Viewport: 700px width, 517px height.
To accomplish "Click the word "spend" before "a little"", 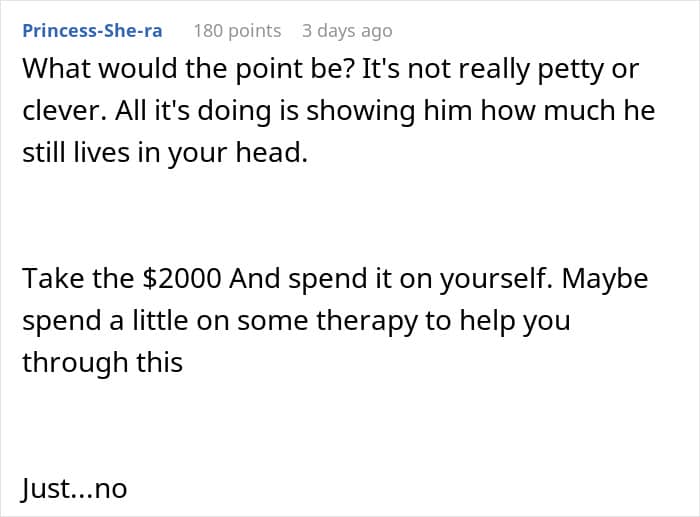I will tap(61, 321).
